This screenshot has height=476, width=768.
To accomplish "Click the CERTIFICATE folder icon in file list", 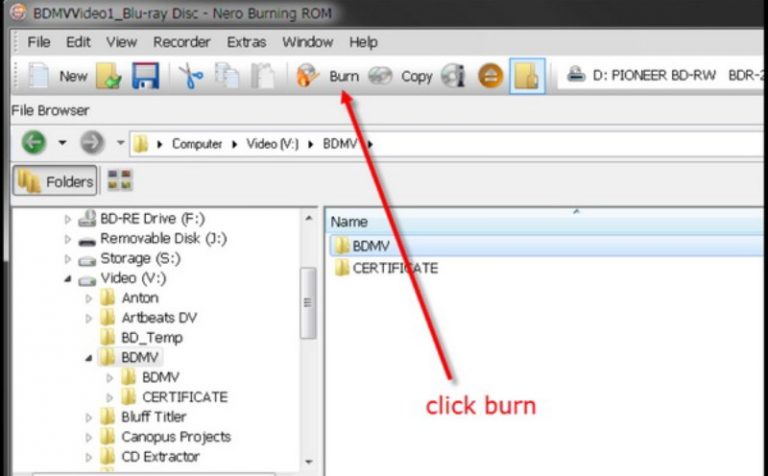I will click(x=341, y=268).
